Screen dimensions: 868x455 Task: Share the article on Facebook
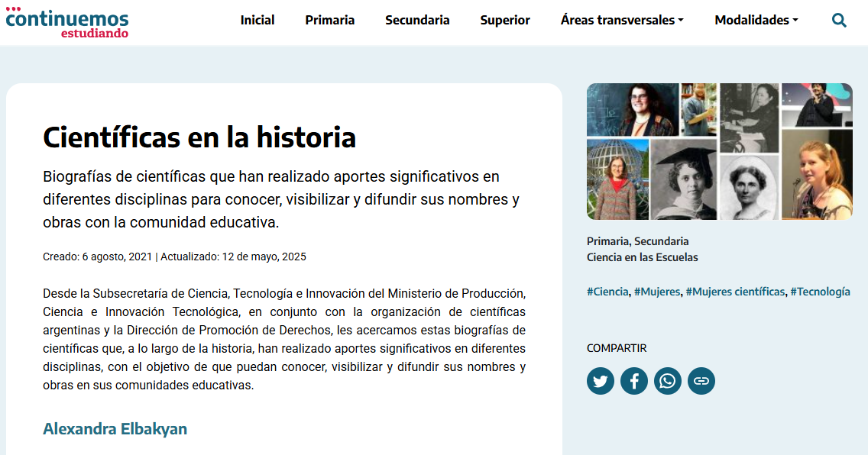click(634, 381)
